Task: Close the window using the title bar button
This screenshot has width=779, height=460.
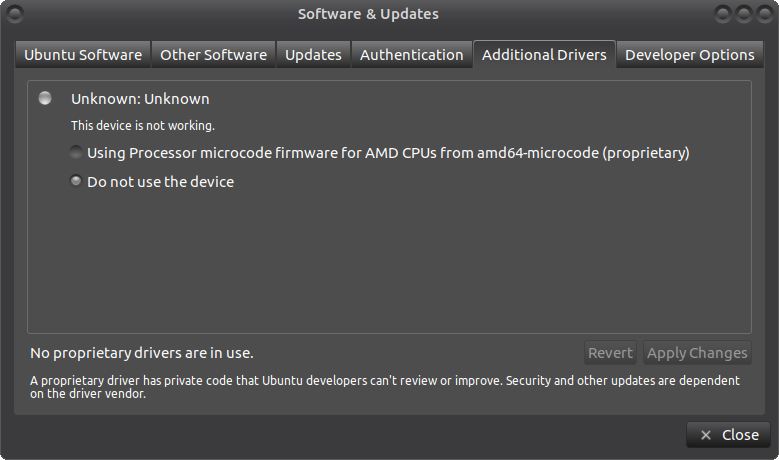Action: (x=765, y=14)
